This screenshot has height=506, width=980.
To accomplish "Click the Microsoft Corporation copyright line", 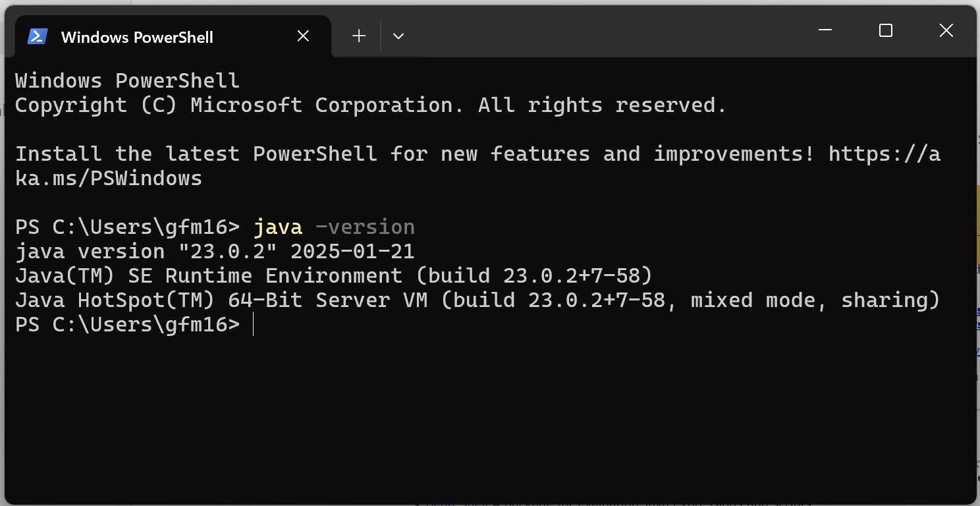I will click(371, 105).
